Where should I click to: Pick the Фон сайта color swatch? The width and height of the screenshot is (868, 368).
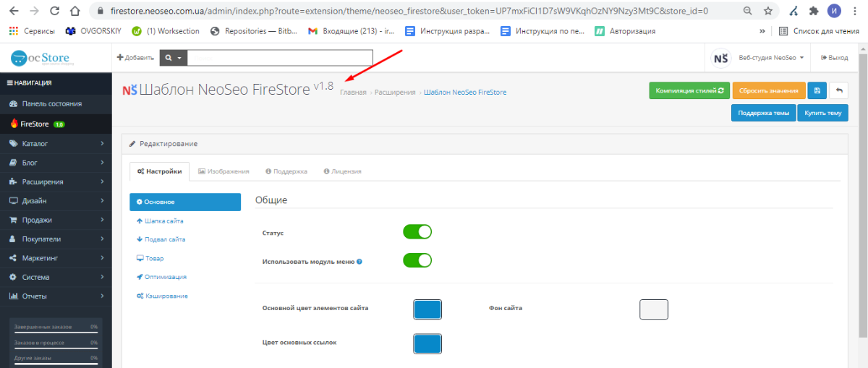coord(654,309)
